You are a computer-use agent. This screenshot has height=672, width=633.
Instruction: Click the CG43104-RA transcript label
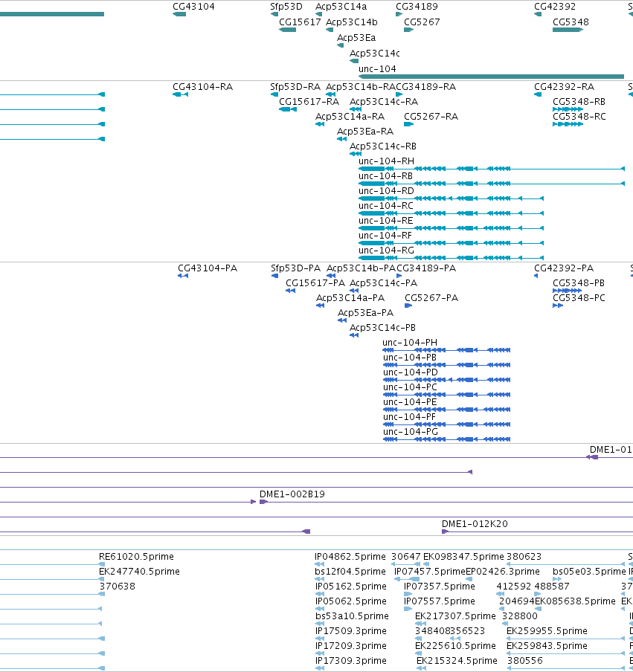pyautogui.click(x=202, y=86)
